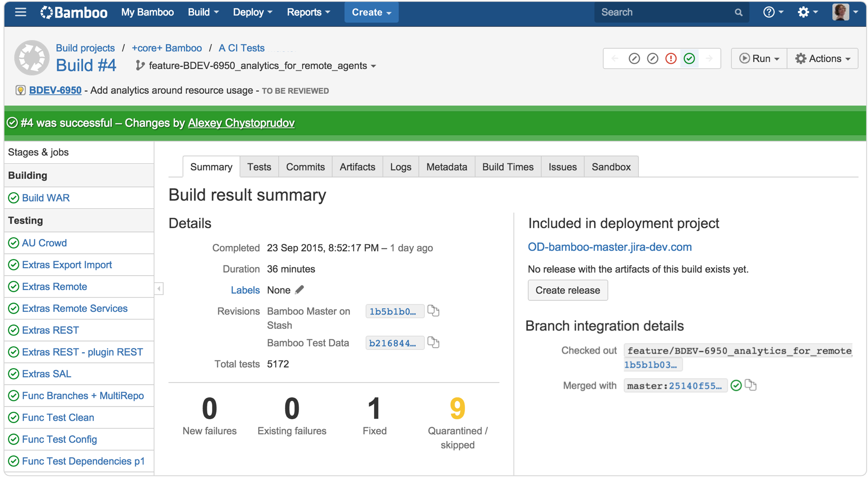Click the search magnifier icon
Viewport: 868px width, 479px height.
tap(738, 13)
